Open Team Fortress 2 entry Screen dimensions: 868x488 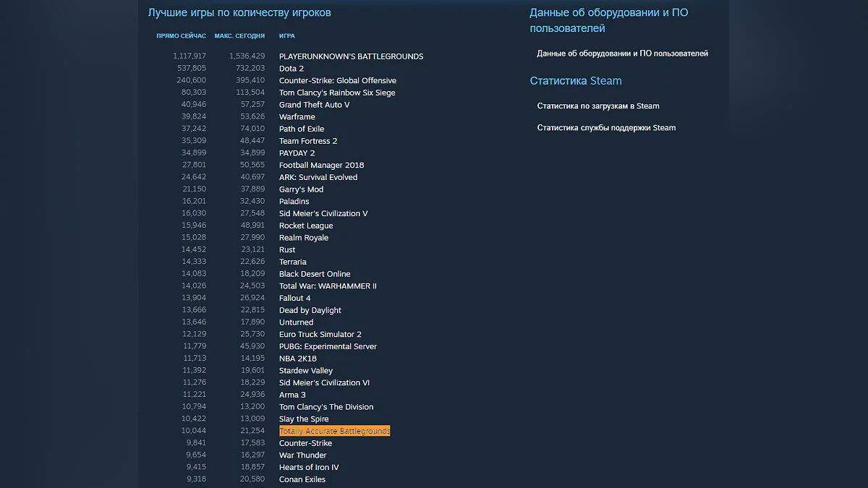pos(308,141)
